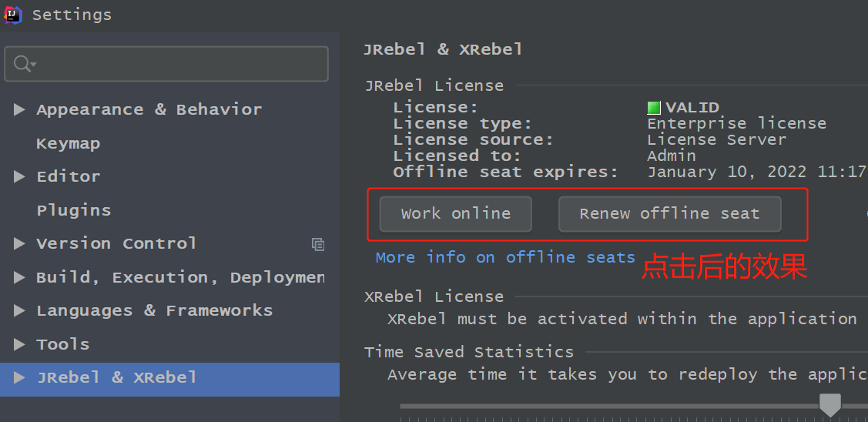Expand Build, Execution, Deployment arrow
The image size is (868, 422).
tap(19, 277)
